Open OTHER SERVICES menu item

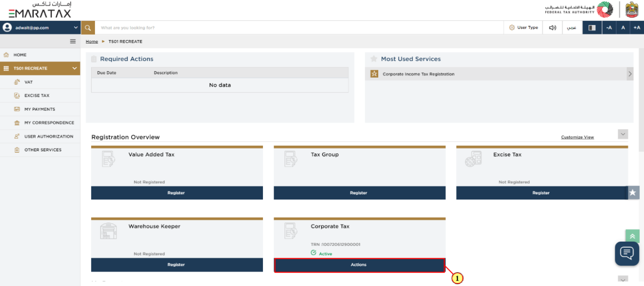pos(40,150)
